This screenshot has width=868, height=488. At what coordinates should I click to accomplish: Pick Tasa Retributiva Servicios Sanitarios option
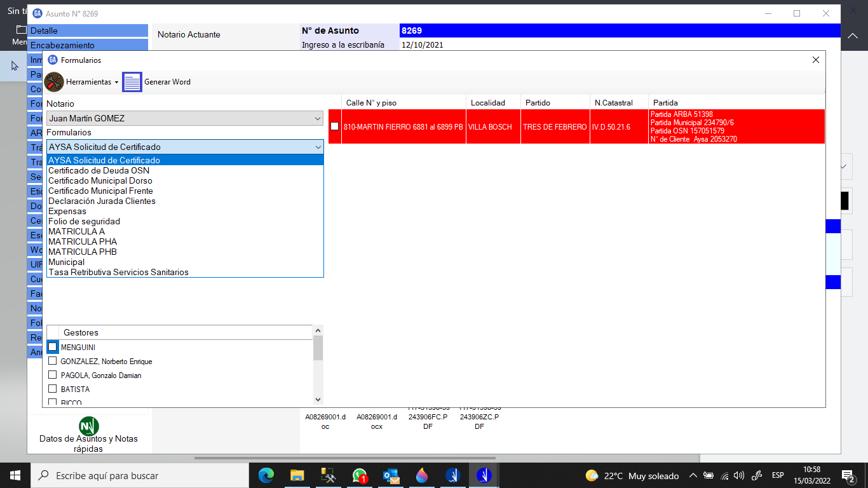(x=118, y=272)
